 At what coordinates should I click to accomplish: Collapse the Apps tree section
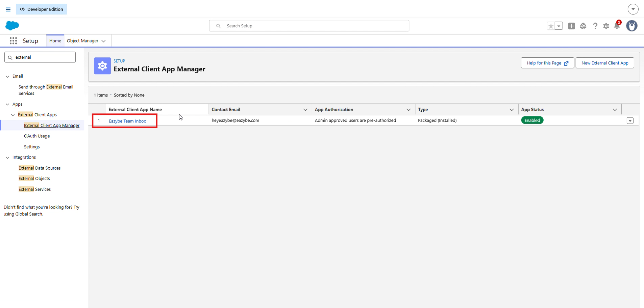pos(7,105)
